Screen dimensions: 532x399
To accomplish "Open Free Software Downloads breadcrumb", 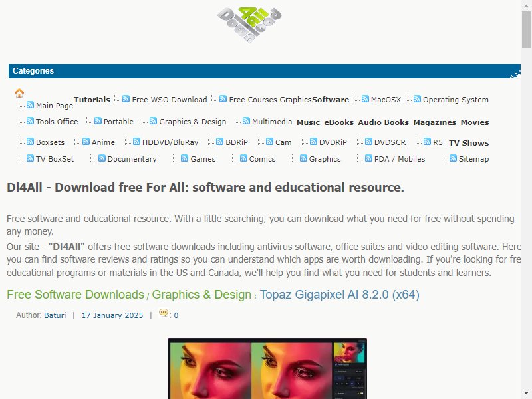I will pyautogui.click(x=75, y=295).
